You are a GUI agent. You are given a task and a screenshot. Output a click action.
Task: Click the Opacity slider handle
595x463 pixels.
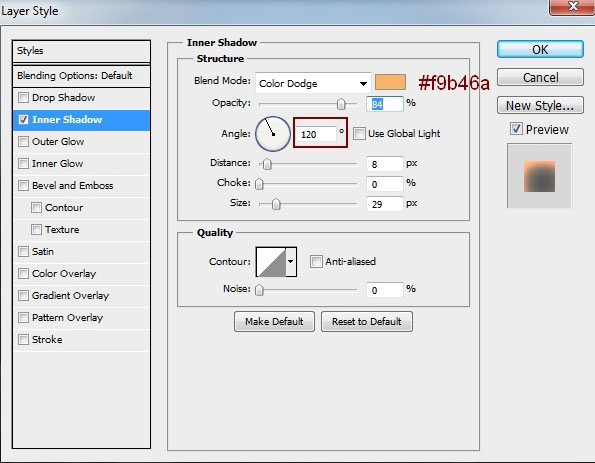point(341,104)
